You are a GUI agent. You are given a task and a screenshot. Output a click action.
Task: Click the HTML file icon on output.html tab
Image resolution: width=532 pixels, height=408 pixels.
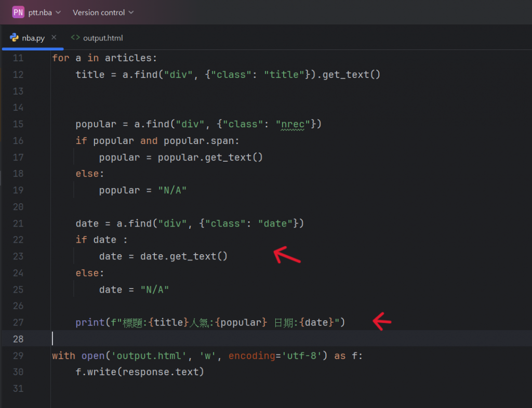(x=75, y=37)
